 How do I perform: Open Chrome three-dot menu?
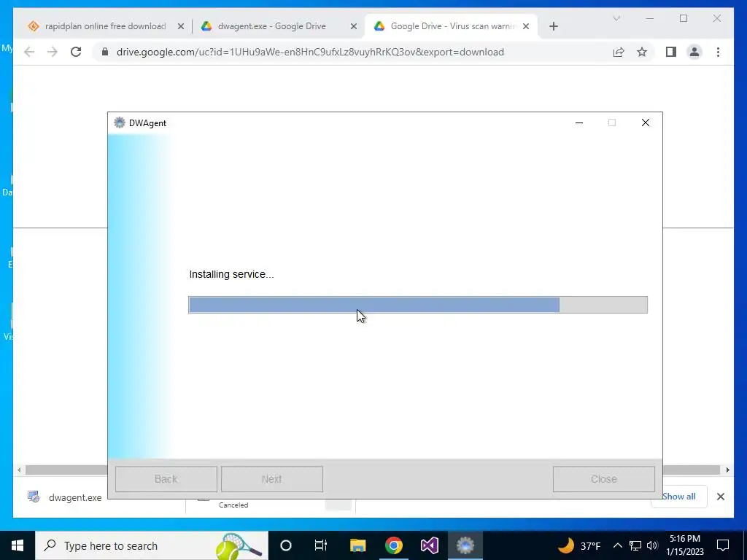pos(718,52)
